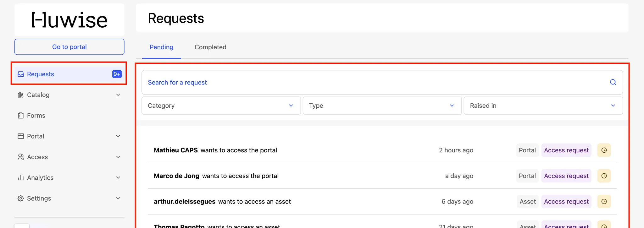Expand the Catalog sidebar section
This screenshot has width=644, height=228.
tap(118, 95)
